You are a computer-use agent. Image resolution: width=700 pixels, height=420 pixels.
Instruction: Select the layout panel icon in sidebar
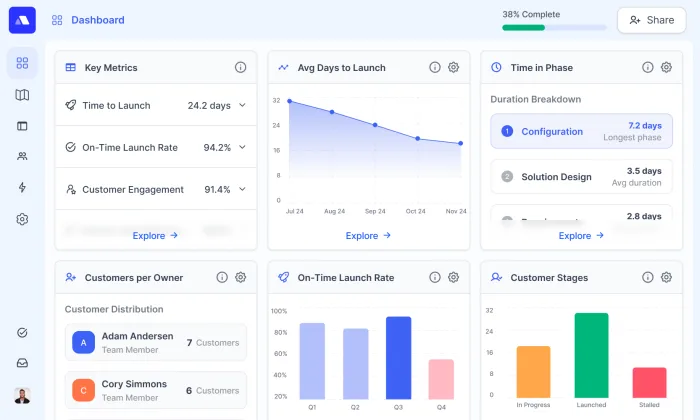click(x=22, y=126)
